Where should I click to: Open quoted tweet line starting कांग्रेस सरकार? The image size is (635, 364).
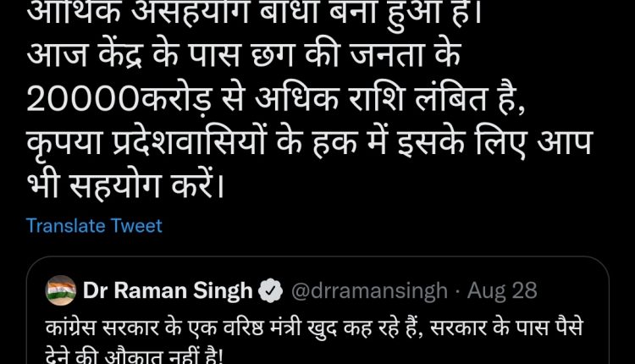pyautogui.click(x=315, y=328)
